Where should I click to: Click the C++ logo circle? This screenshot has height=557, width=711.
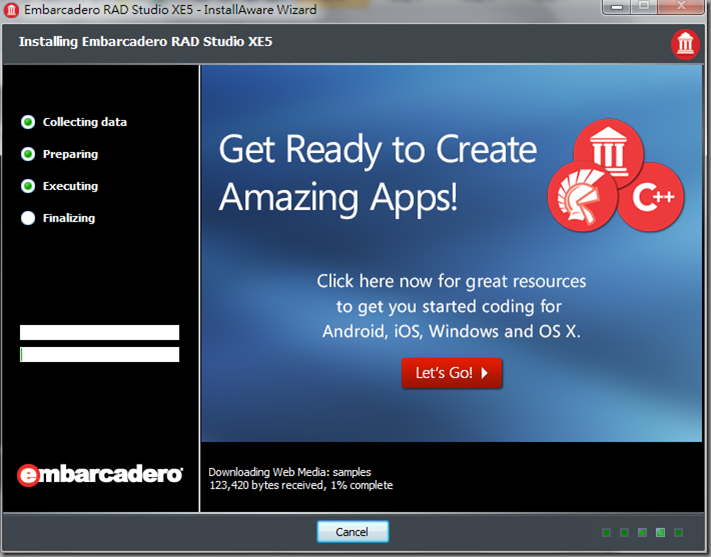coord(653,197)
